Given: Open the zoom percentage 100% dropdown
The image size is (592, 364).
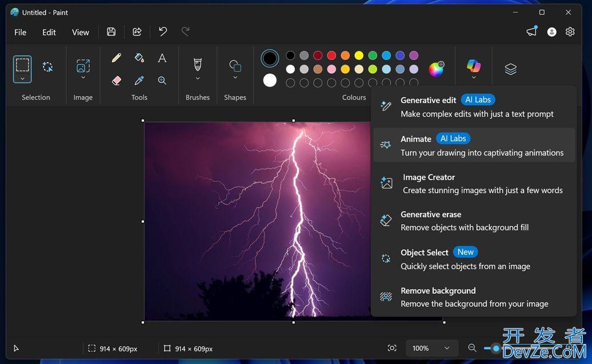Looking at the screenshot, I should [431, 348].
